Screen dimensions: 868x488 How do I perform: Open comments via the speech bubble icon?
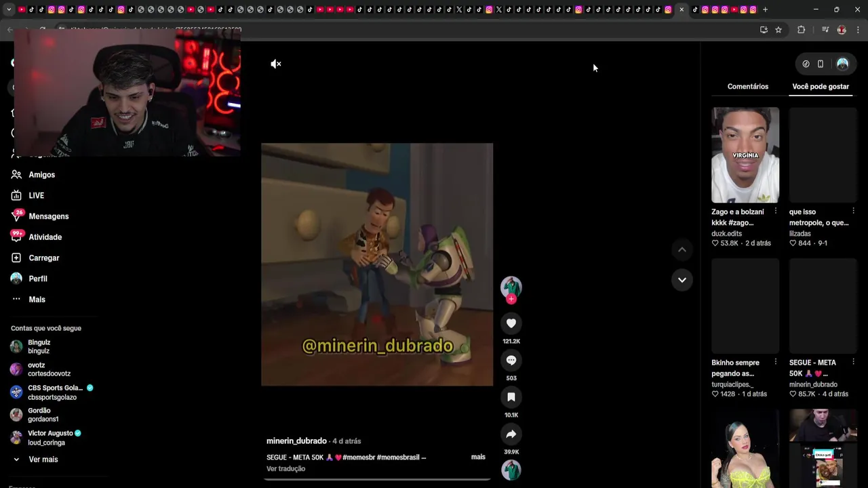click(x=511, y=360)
